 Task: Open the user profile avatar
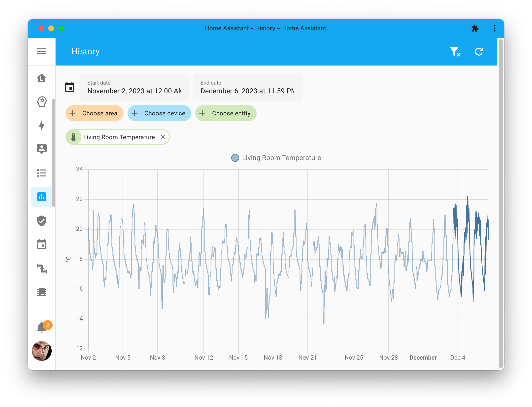[41, 351]
